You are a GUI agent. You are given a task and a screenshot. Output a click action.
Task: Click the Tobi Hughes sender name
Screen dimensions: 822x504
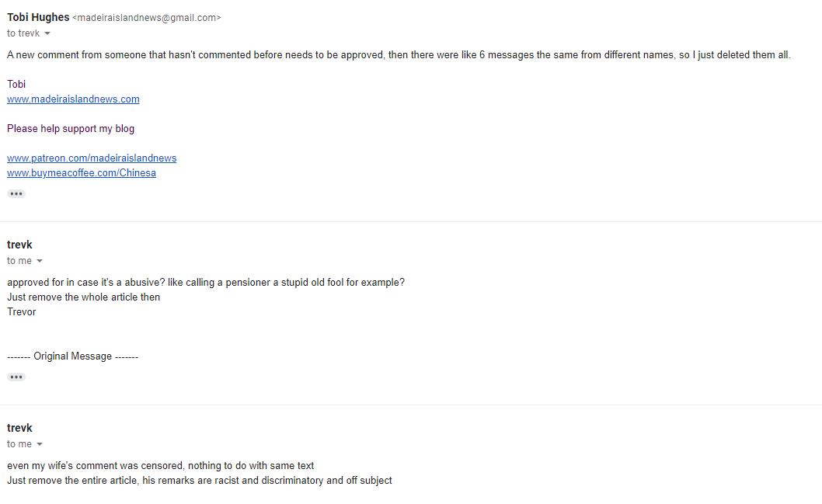[38, 17]
